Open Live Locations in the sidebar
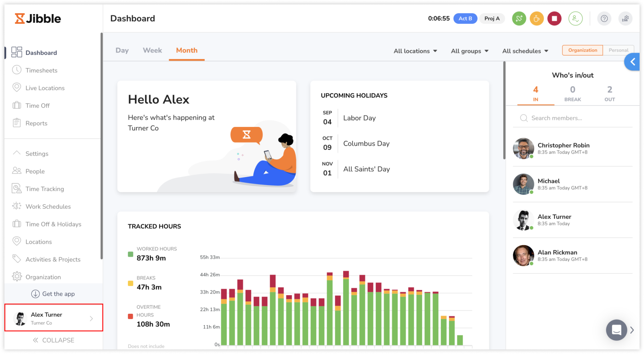The height and width of the screenshot is (354, 644). pos(45,88)
